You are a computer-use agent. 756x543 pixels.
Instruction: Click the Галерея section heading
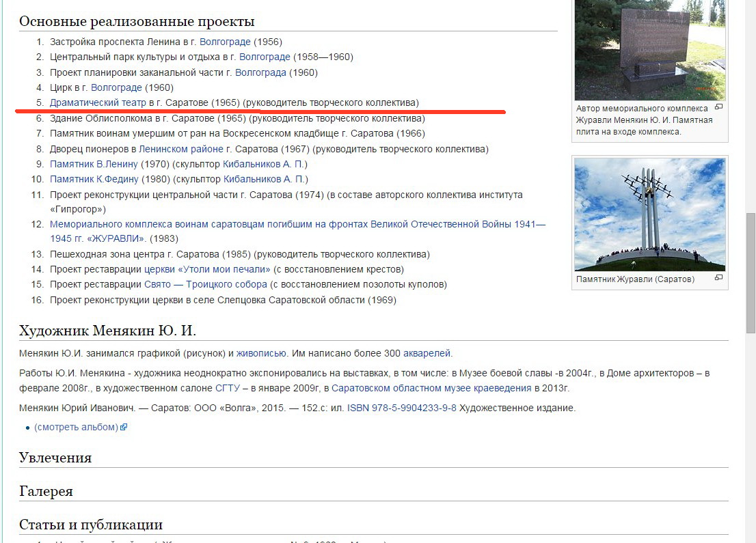pyautogui.click(x=46, y=492)
